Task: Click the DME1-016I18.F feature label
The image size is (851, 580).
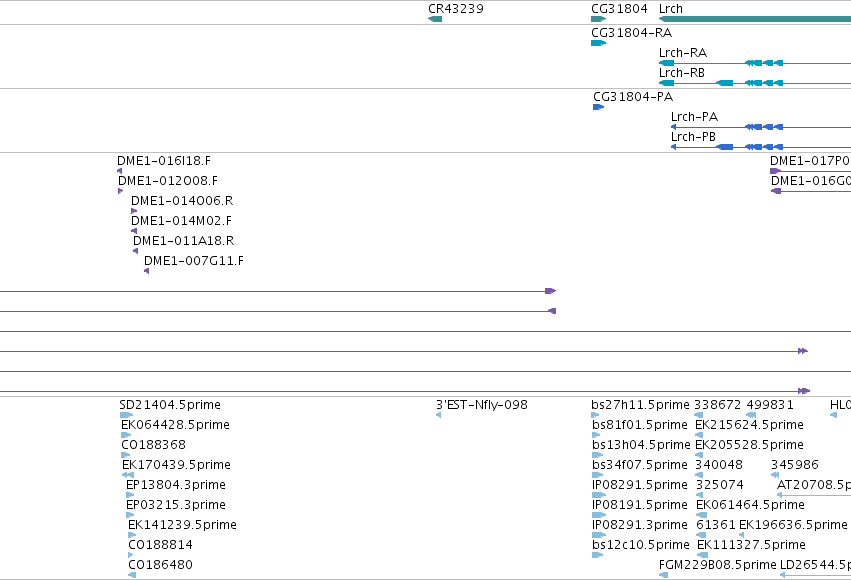Action: [164, 161]
